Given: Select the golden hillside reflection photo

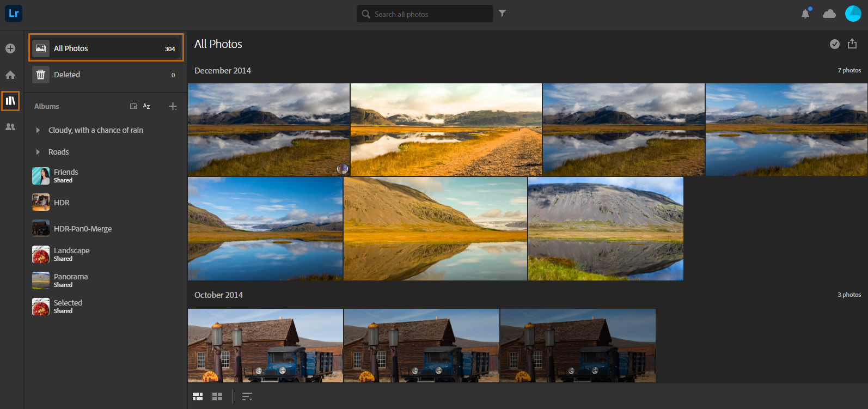Looking at the screenshot, I should [436, 229].
